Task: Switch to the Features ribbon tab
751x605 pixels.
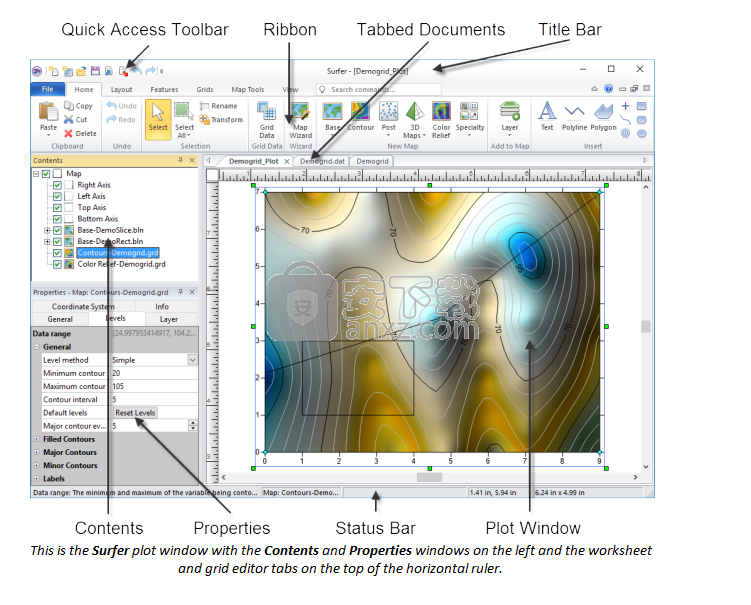Action: pyautogui.click(x=164, y=90)
